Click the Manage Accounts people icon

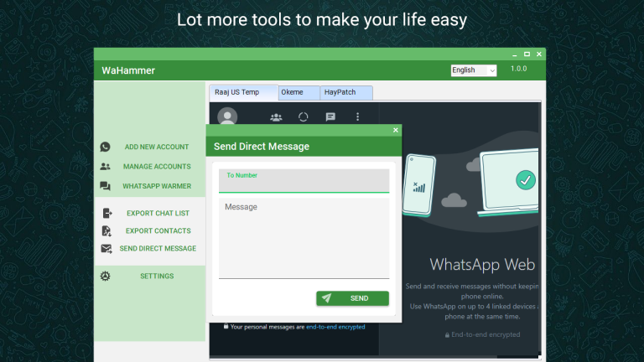[105, 167]
